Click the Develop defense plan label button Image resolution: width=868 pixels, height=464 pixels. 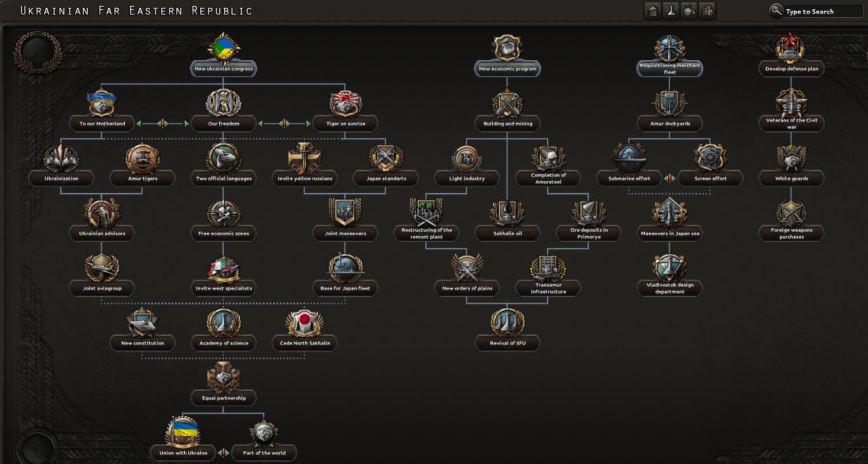791,69
